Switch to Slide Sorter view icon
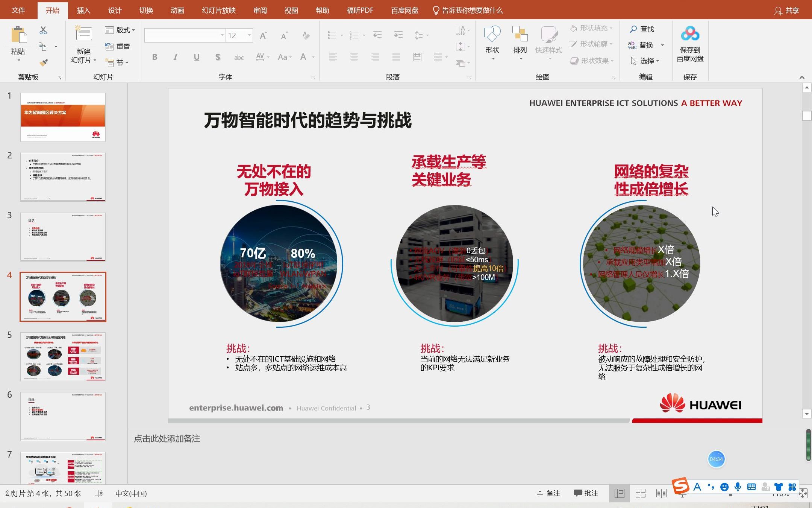The width and height of the screenshot is (812, 508). [x=640, y=493]
